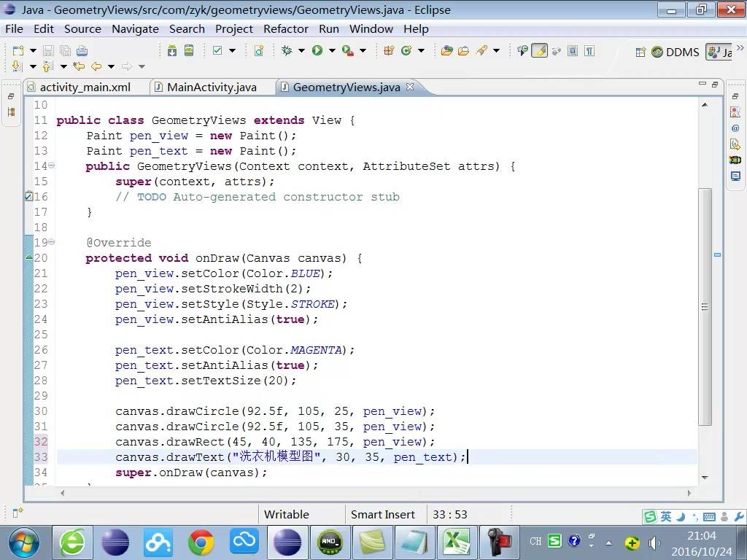Switch to the DDMS perspective
The width and height of the screenshot is (747, 560).
pyautogui.click(x=676, y=52)
